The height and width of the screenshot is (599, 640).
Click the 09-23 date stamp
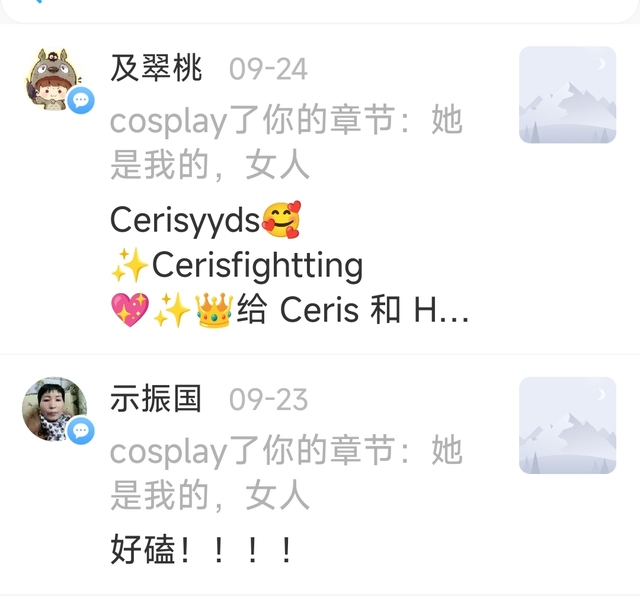[x=268, y=399]
